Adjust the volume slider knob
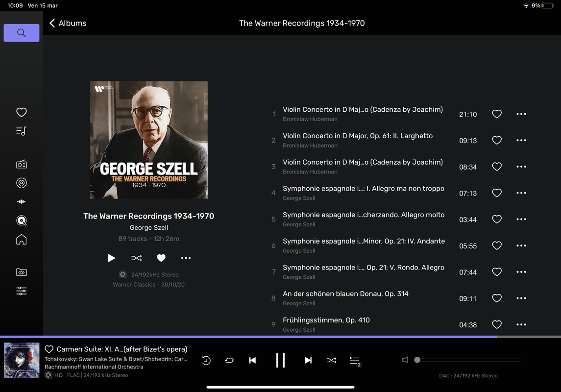Viewport: 561px width, 392px height. point(417,360)
